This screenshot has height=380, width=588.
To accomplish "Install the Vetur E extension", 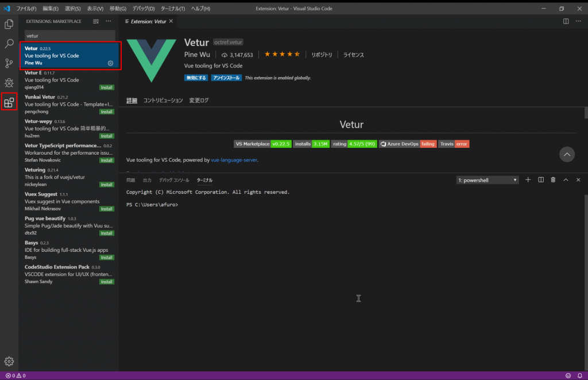I will (x=107, y=87).
